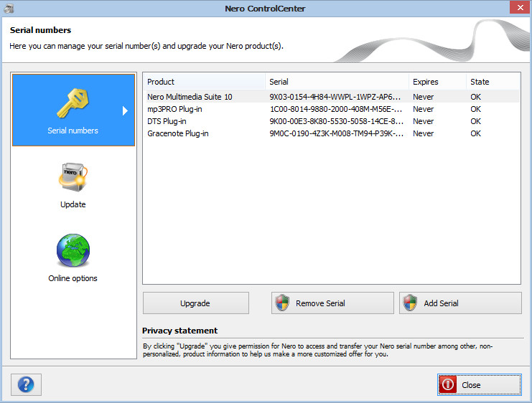The image size is (532, 403).
Task: Sort by the State column header
Action: [493, 82]
